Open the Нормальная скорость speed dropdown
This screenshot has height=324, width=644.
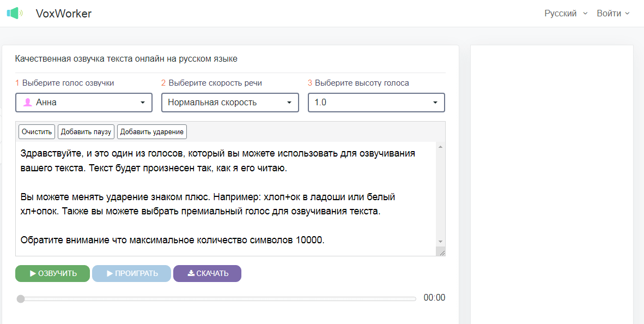click(230, 103)
